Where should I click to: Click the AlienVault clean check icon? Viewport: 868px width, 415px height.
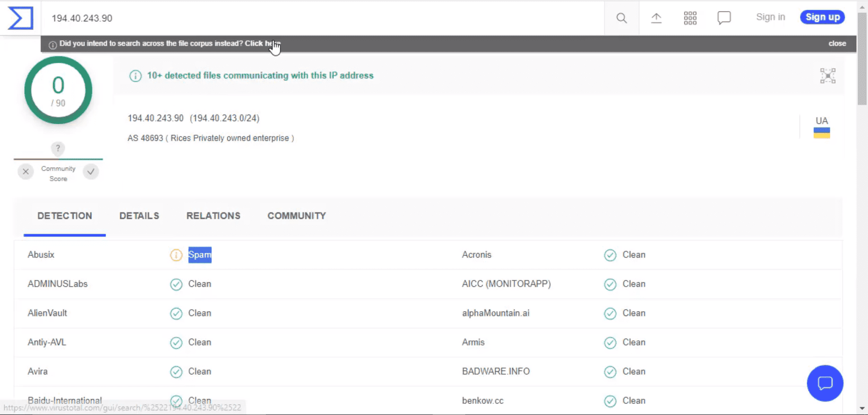click(x=176, y=313)
